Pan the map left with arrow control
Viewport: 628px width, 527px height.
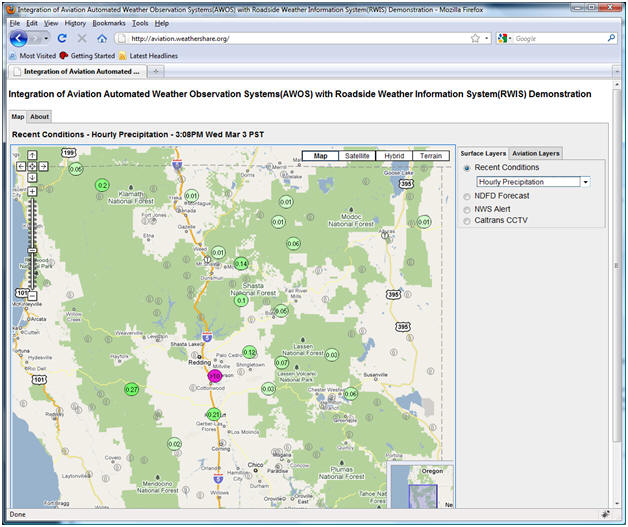pos(21,166)
